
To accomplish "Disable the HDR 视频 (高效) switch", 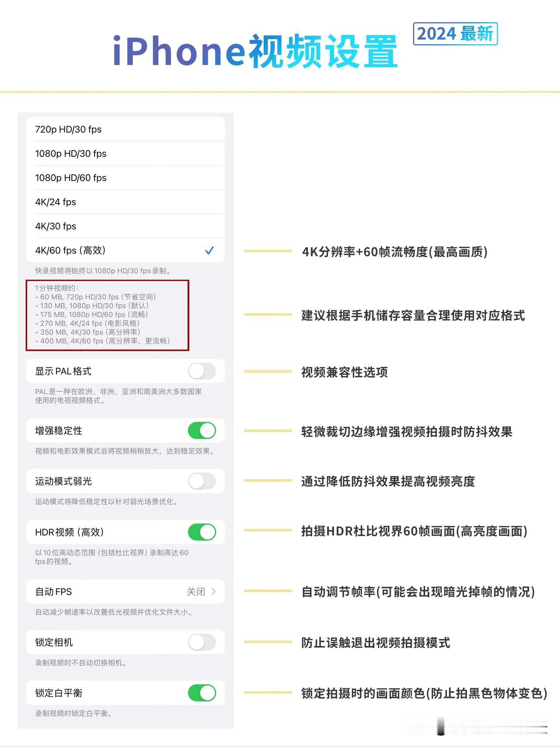I will tap(202, 532).
